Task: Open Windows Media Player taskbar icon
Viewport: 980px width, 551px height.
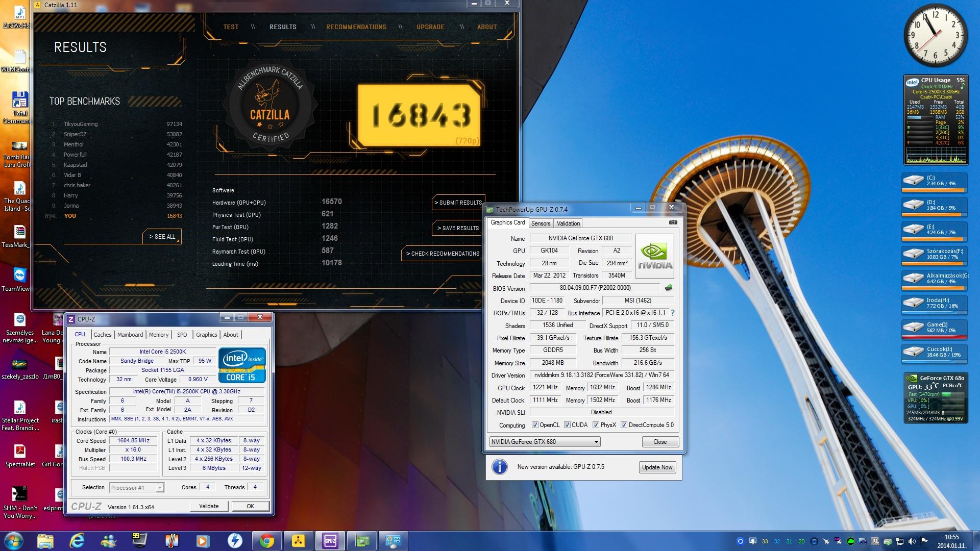Action: (203, 541)
